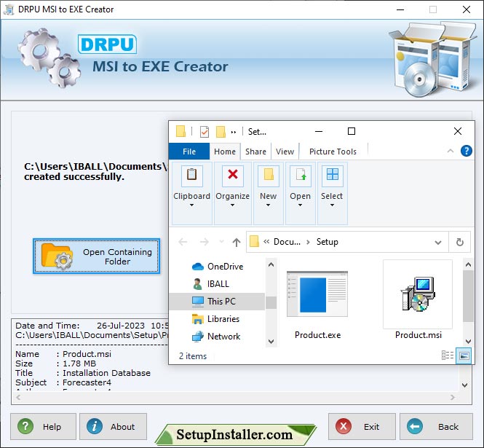Click Subject : Forecaster4 log line
Screen dimensions: 484x448
(x=63, y=382)
